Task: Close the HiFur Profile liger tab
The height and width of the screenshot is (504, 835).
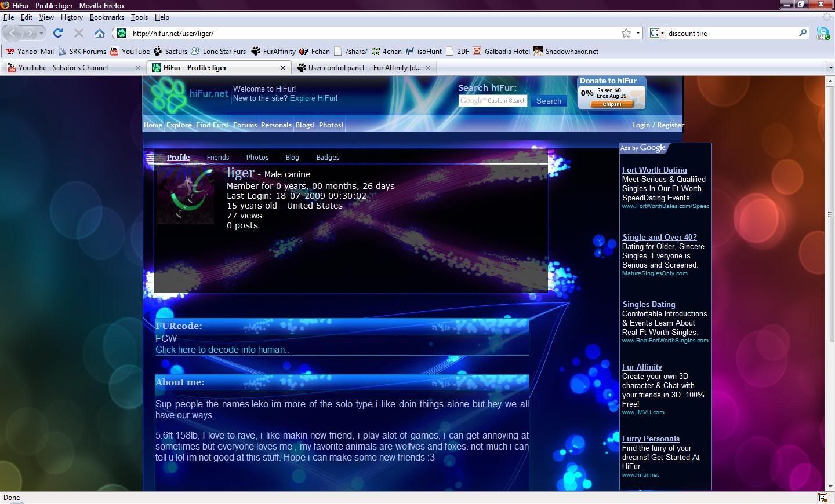Action: point(283,68)
